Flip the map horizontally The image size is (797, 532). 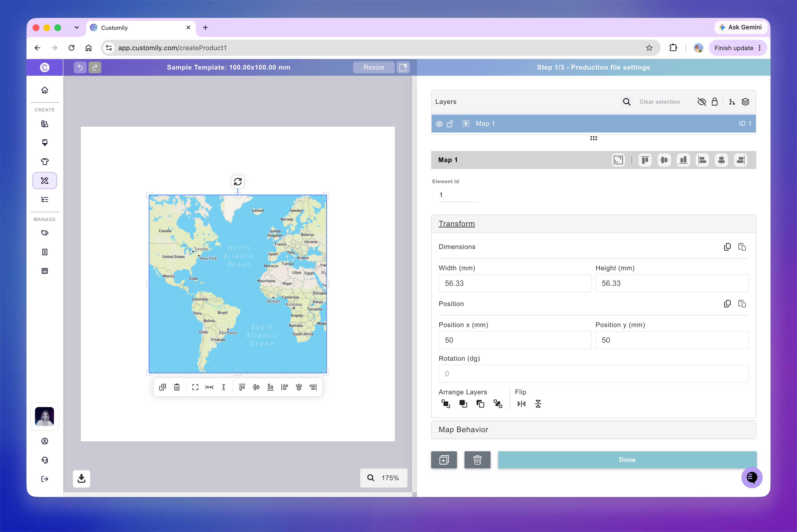click(522, 404)
